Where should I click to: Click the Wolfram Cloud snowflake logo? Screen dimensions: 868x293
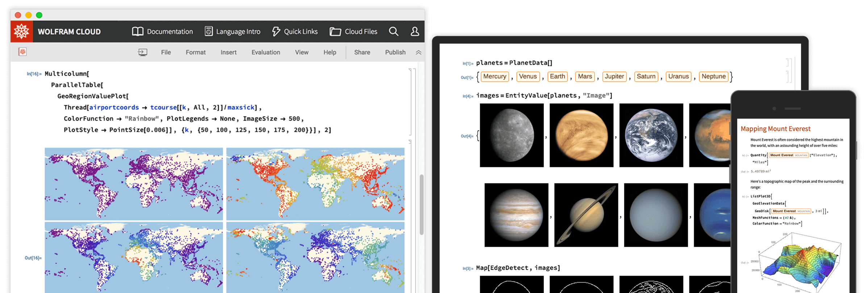click(21, 31)
